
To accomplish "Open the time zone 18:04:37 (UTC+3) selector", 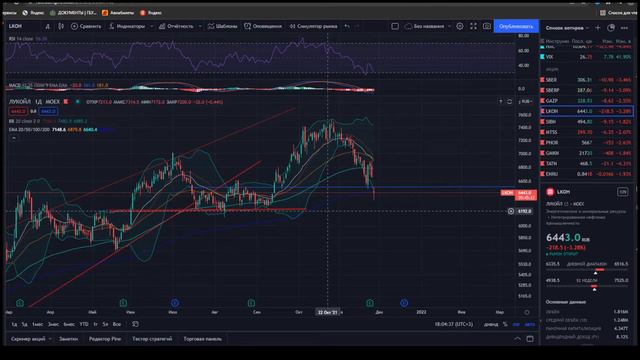I will point(453,324).
